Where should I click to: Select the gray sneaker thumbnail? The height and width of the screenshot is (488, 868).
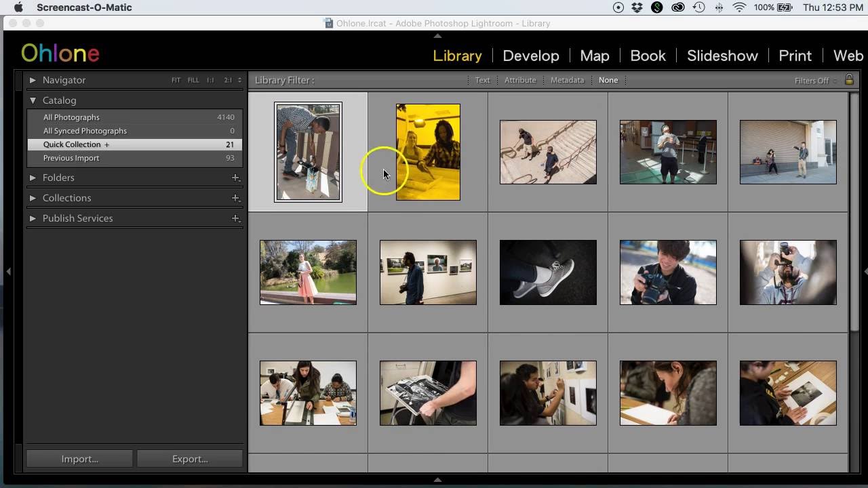click(x=548, y=272)
